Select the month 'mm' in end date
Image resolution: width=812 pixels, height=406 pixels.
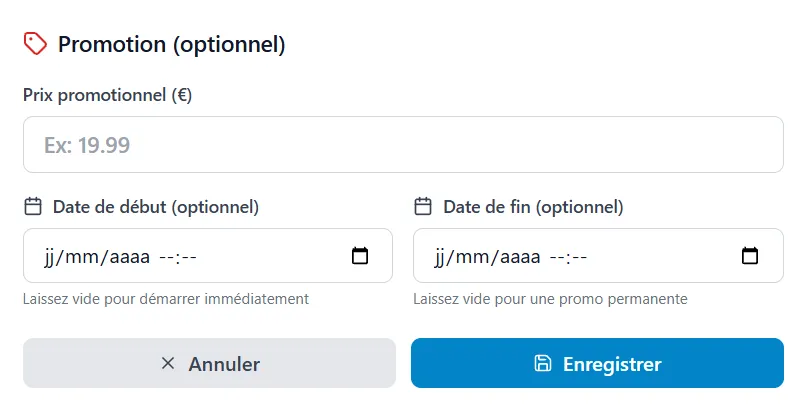(473, 257)
